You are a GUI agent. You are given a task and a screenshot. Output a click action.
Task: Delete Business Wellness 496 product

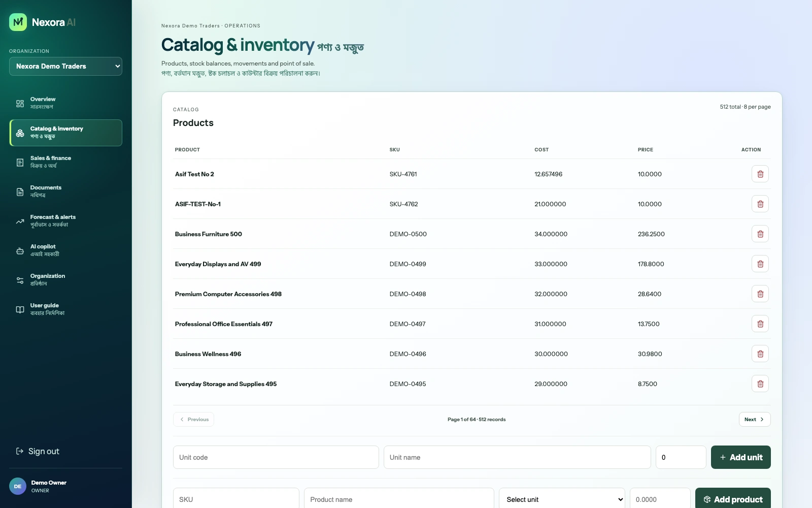coord(760,354)
